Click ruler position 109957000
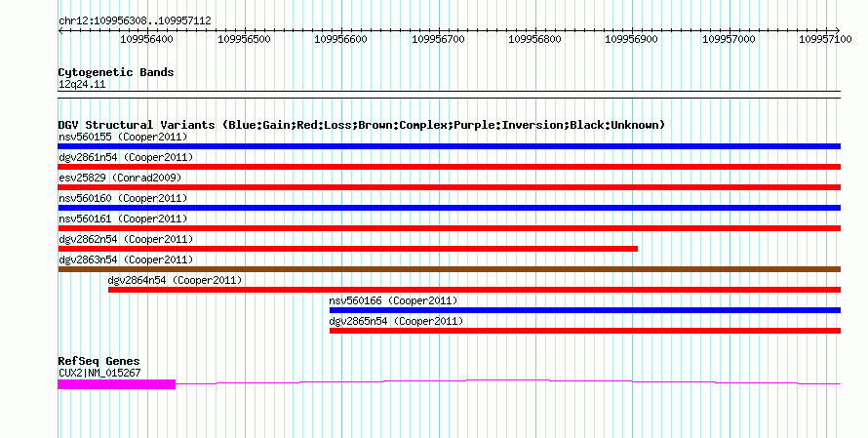The width and height of the screenshot is (868, 438). point(729,39)
